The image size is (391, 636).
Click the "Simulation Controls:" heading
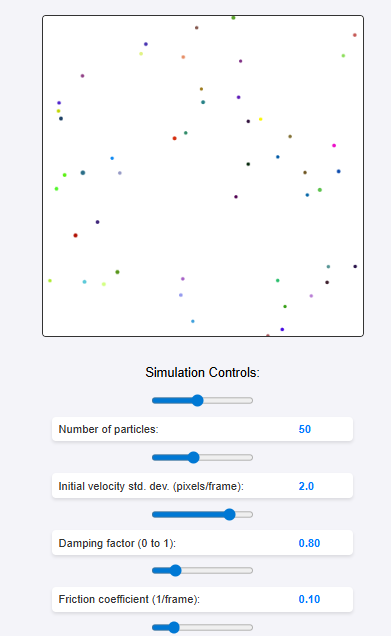click(202, 372)
